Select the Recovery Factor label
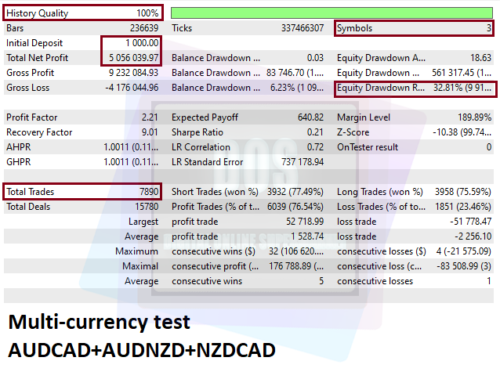500x379 pixels. click(x=39, y=132)
